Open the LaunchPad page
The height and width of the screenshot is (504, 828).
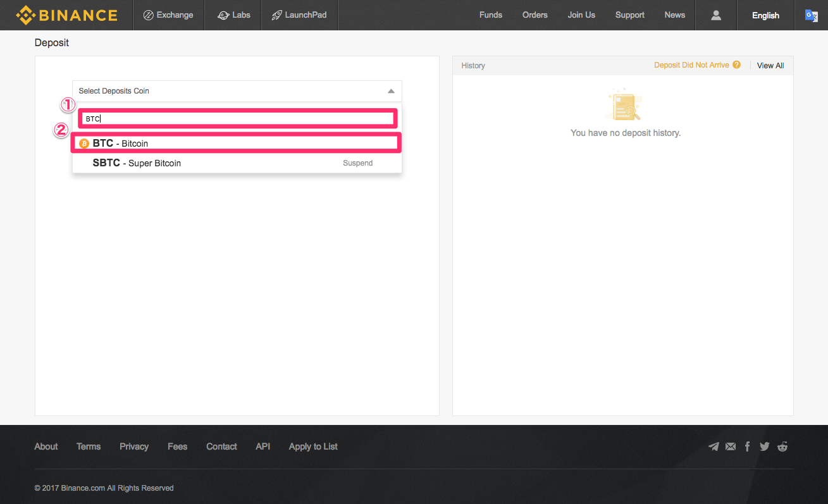(x=299, y=15)
